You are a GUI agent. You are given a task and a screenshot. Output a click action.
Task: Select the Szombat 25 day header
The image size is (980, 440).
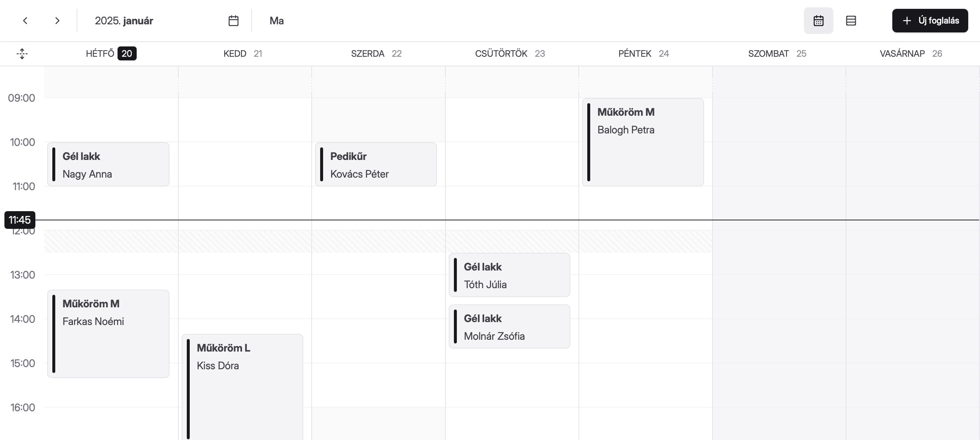click(777, 54)
